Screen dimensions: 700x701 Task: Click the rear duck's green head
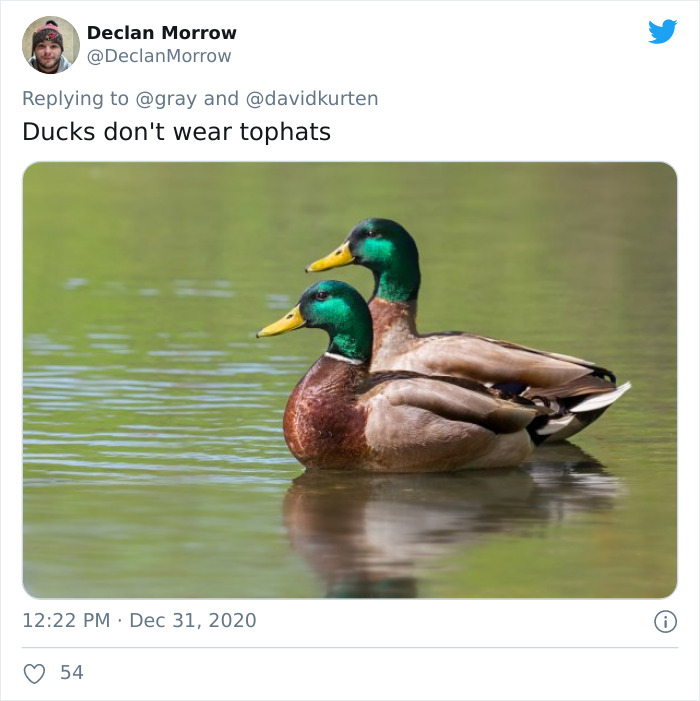pyautogui.click(x=384, y=255)
